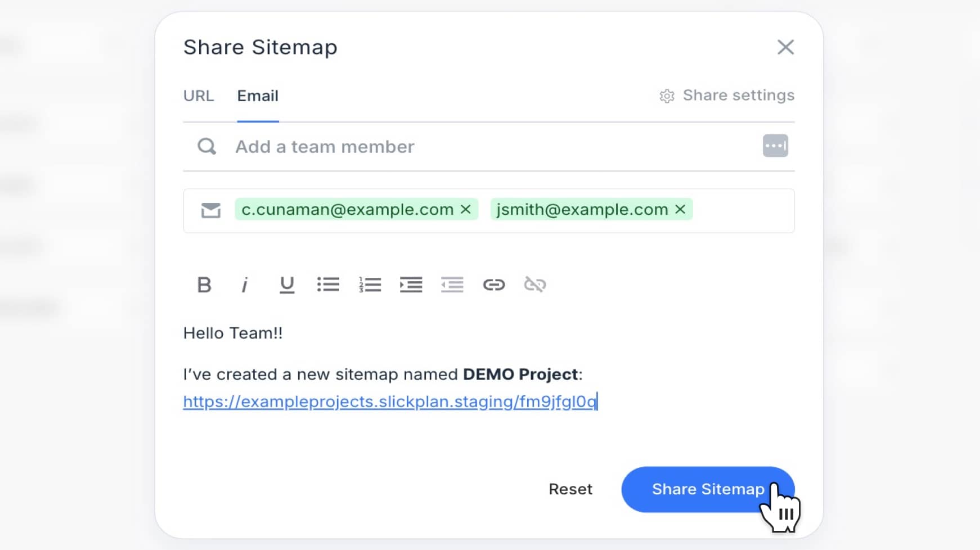Click the envelope icon beside recipients
This screenshot has width=980, height=550.
pos(211,211)
